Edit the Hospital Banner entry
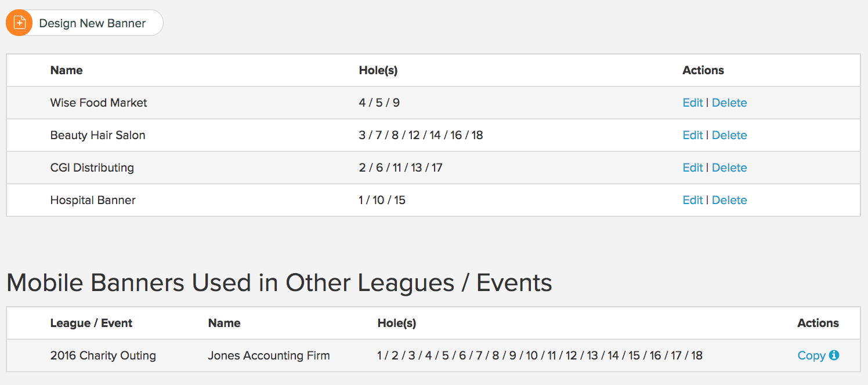The height and width of the screenshot is (385, 868). (693, 200)
